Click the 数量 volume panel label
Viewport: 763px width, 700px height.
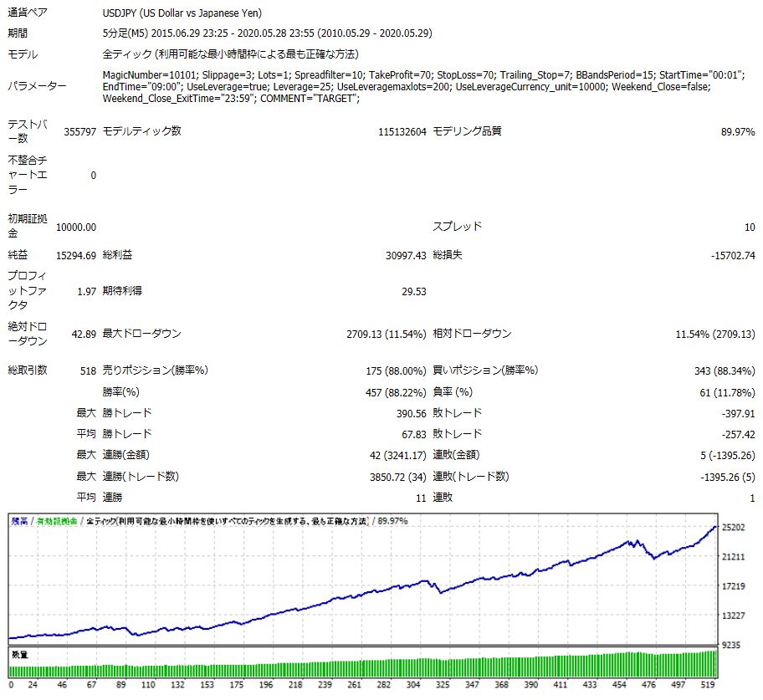[19, 655]
